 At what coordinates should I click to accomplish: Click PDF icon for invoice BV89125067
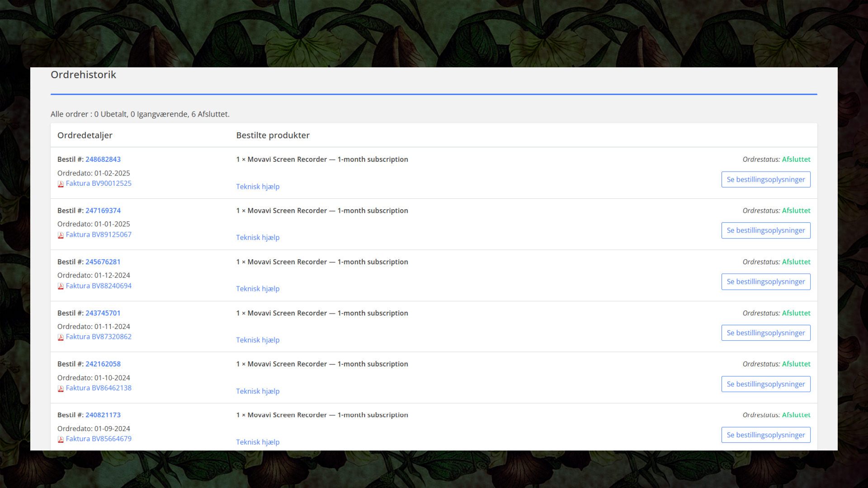(x=61, y=235)
